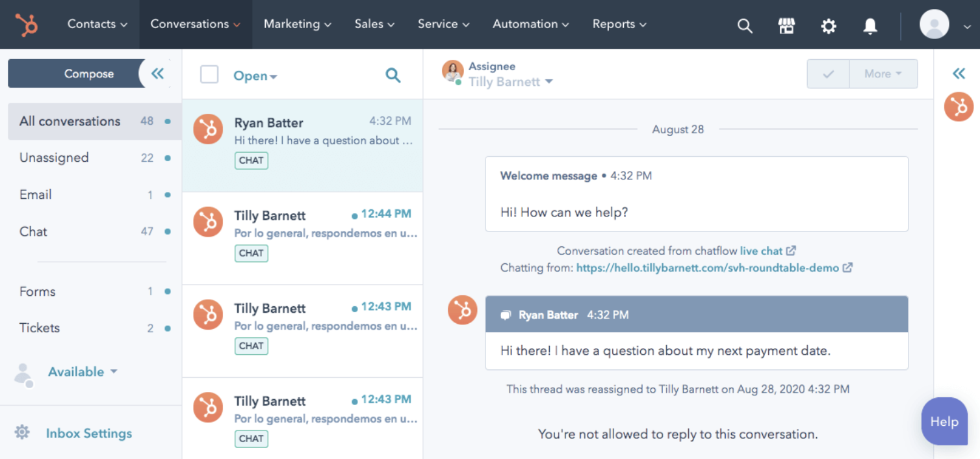Follow the live chat chatflow link

pyautogui.click(x=761, y=251)
